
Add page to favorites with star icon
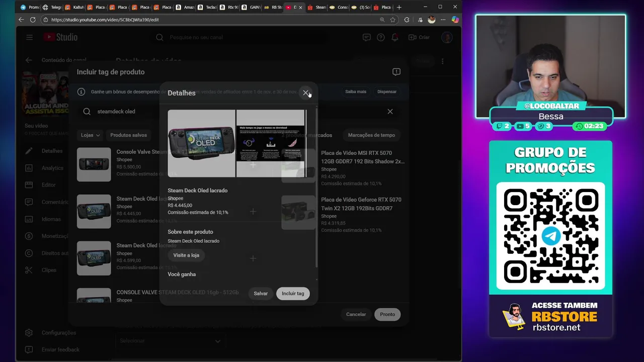click(x=392, y=20)
